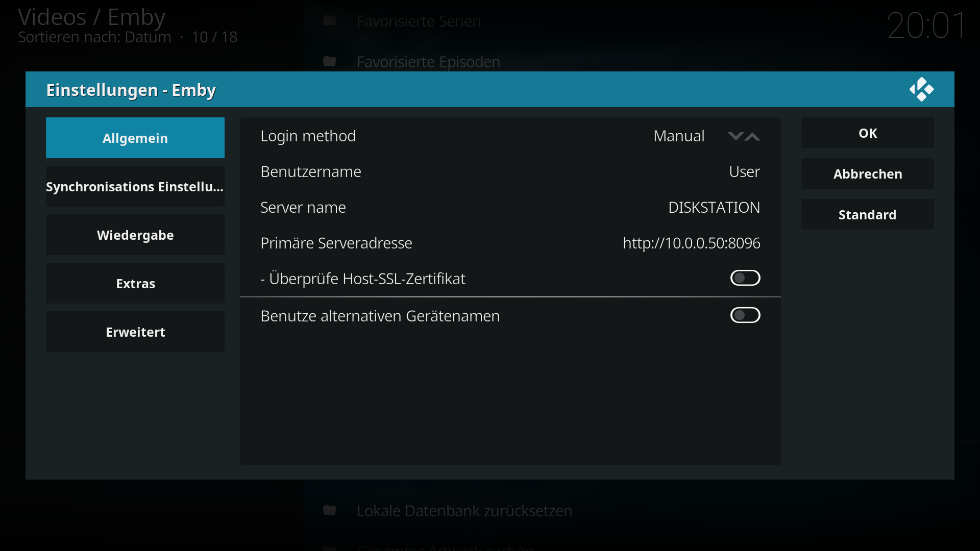The image size is (980, 551).
Task: Go to the Erweitert settings category
Action: click(x=135, y=332)
